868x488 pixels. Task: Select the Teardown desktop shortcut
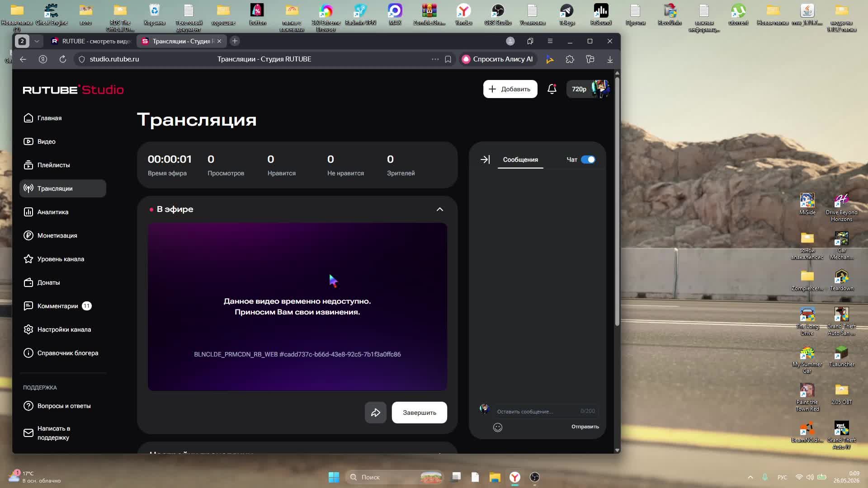(x=842, y=280)
